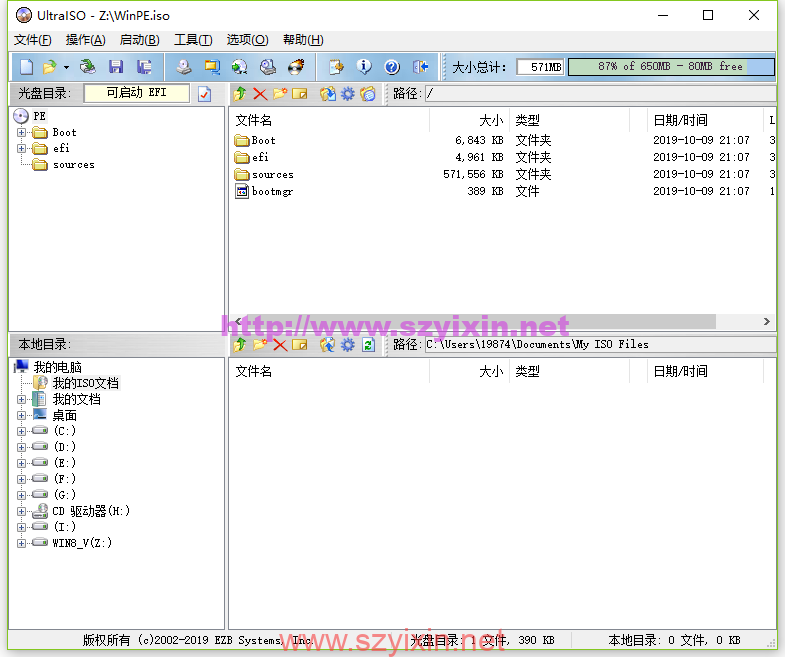The width and height of the screenshot is (785, 657).
Task: Select the PE root disc node
Action: (x=39, y=116)
